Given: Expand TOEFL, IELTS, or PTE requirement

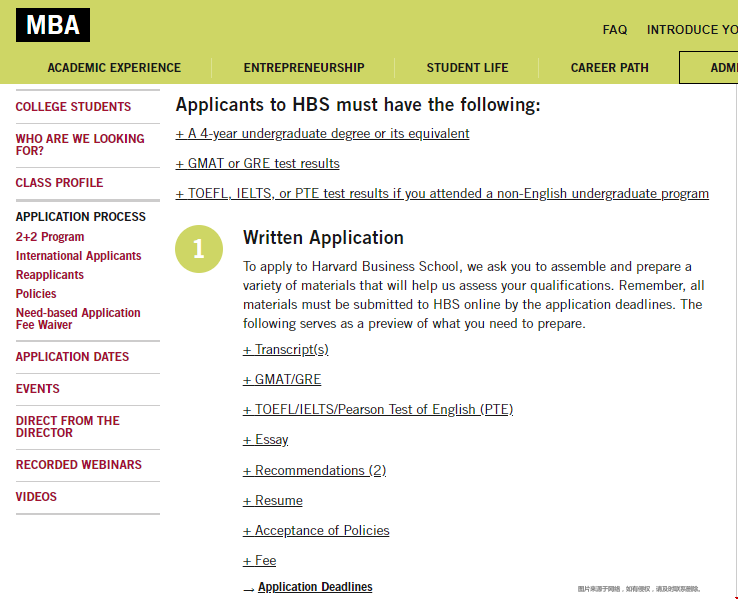Looking at the screenshot, I should click(442, 193).
